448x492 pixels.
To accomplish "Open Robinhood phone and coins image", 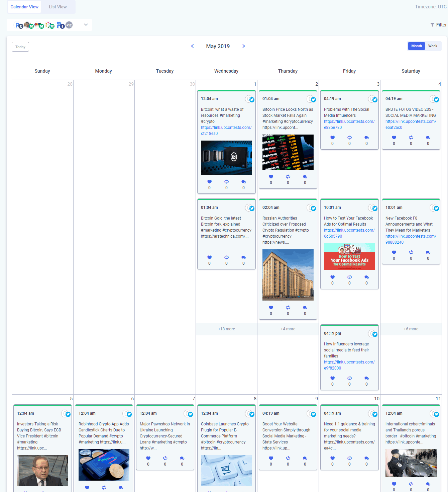I will (104, 465).
